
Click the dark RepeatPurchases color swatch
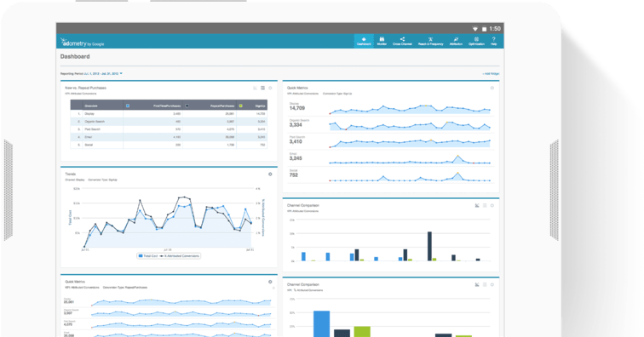(x=187, y=106)
